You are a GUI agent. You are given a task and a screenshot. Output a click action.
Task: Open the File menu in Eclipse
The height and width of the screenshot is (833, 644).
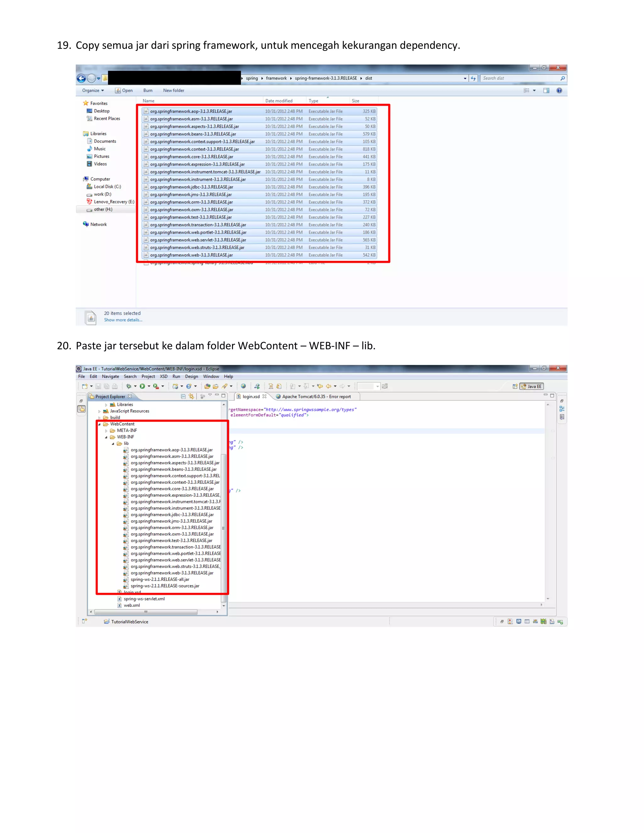click(82, 377)
